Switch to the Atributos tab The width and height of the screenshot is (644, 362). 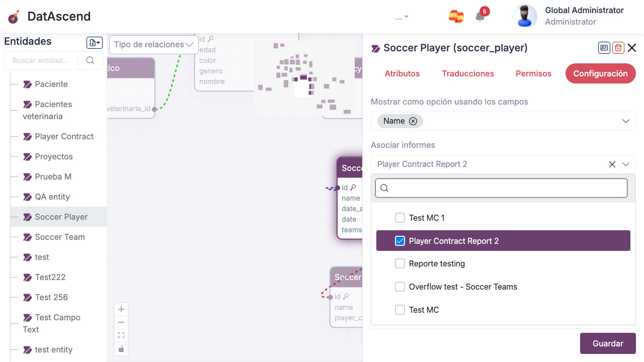[402, 73]
